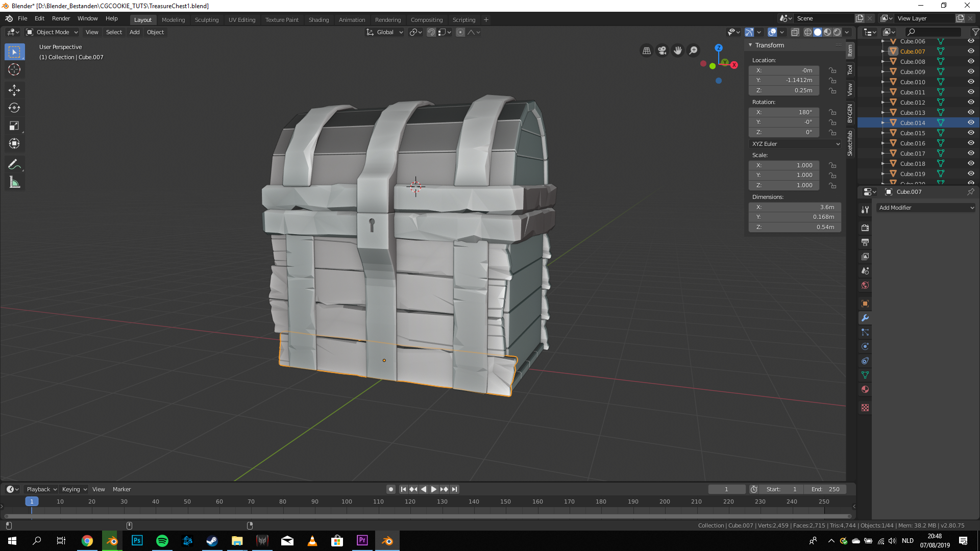The image size is (980, 551).
Task: Open the Object Mode dropdown
Action: click(x=52, y=32)
